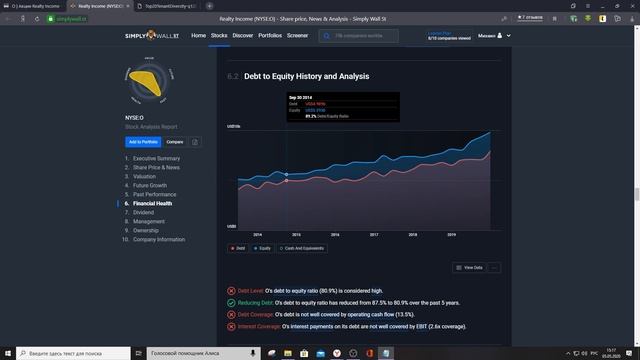Image resolution: width=640 pixels, height=360 pixels.
Task: Click the browser address bar domain
Action: click(71, 19)
